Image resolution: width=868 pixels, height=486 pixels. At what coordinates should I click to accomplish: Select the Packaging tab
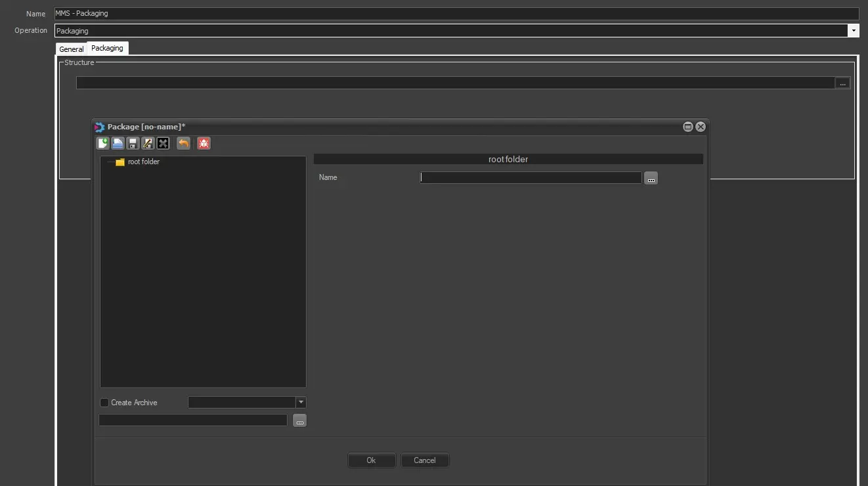(107, 48)
